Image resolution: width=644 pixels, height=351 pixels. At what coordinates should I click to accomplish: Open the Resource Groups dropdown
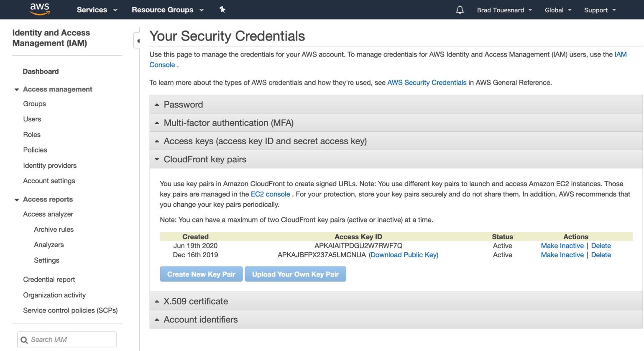point(168,10)
